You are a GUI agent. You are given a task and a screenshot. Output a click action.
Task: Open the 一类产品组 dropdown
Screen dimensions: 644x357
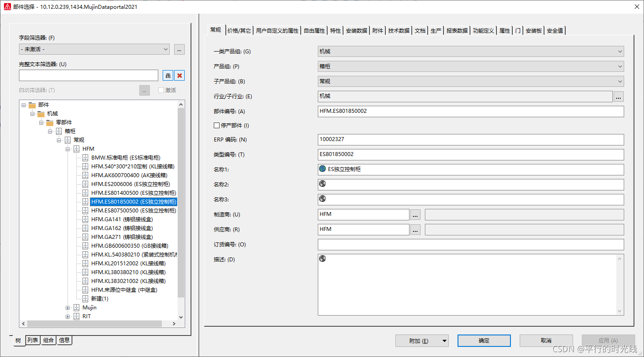[x=620, y=52]
